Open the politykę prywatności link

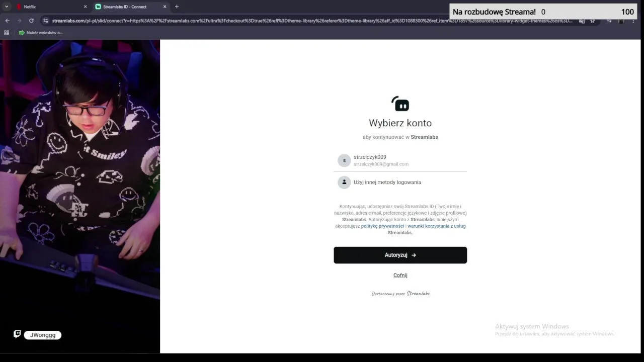[382, 226]
